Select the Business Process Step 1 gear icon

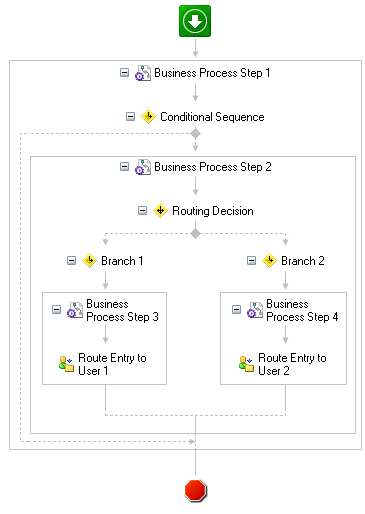[143, 73]
